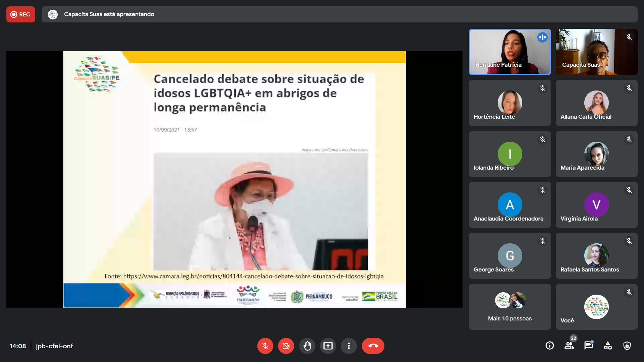Toggle the microphone mute button
The image size is (644, 362).
[265, 346]
